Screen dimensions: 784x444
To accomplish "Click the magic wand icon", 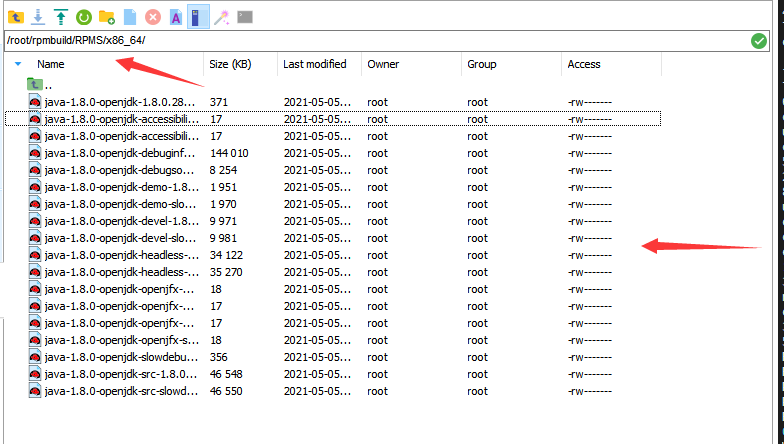I will click(221, 17).
